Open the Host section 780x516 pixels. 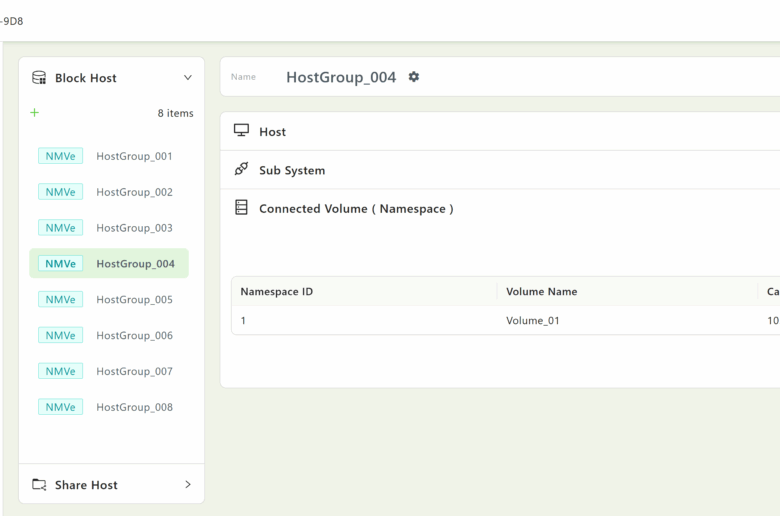(273, 132)
